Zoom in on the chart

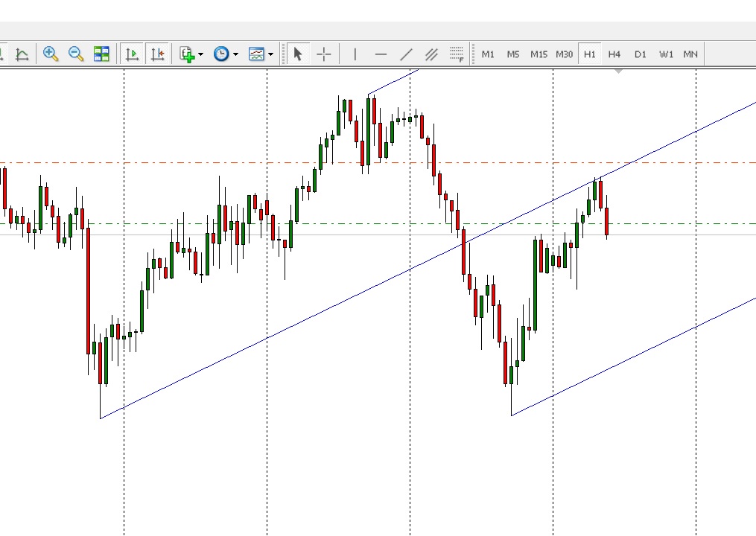coord(51,54)
